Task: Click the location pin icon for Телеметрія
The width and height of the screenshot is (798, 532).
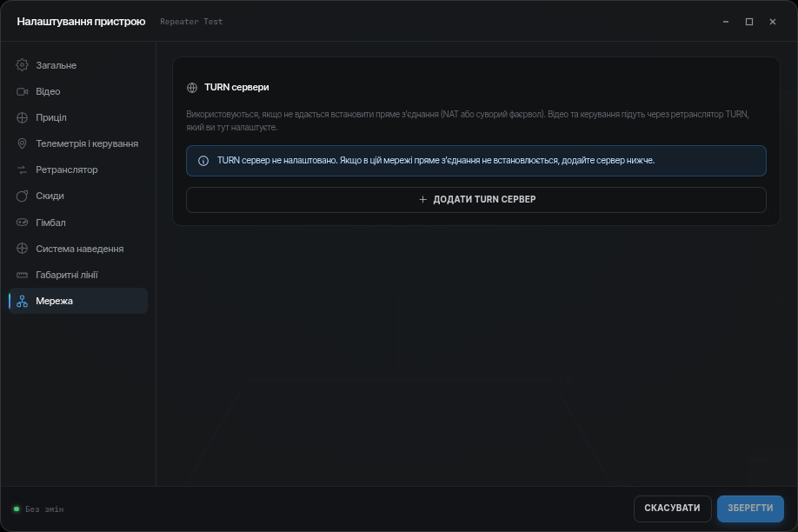Action: (x=22, y=143)
